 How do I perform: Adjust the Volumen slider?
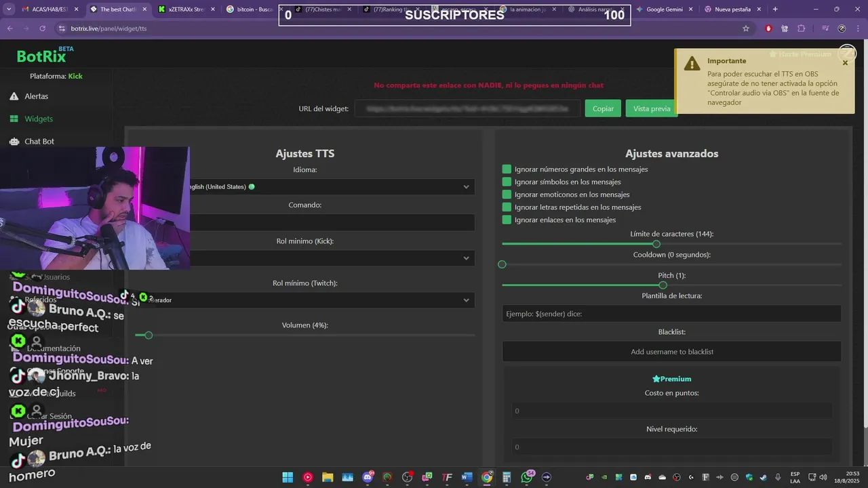tap(149, 335)
